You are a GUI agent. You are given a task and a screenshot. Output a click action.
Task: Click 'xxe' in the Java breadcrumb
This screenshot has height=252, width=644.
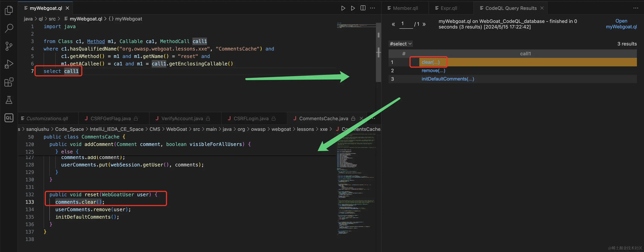pos(323,129)
